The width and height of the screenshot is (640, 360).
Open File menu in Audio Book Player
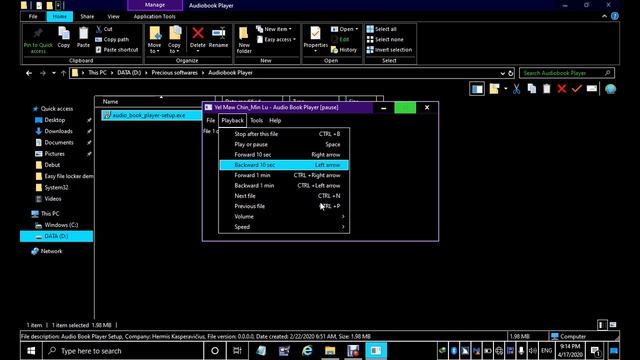pyautogui.click(x=211, y=120)
